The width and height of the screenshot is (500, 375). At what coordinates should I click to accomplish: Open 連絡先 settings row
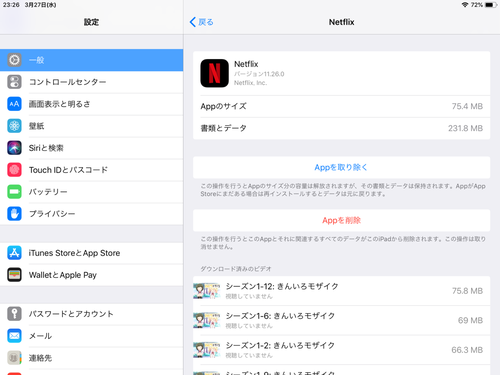tap(91, 358)
